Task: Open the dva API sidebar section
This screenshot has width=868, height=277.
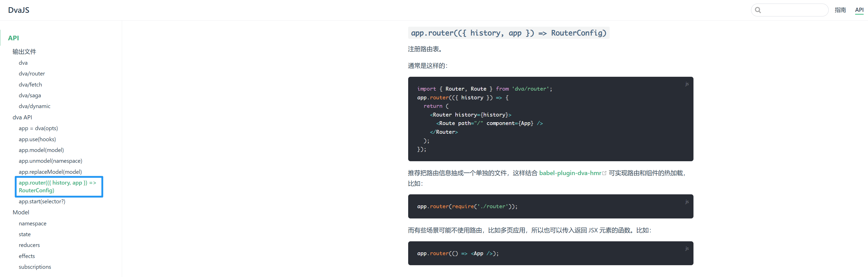Action: [x=22, y=117]
